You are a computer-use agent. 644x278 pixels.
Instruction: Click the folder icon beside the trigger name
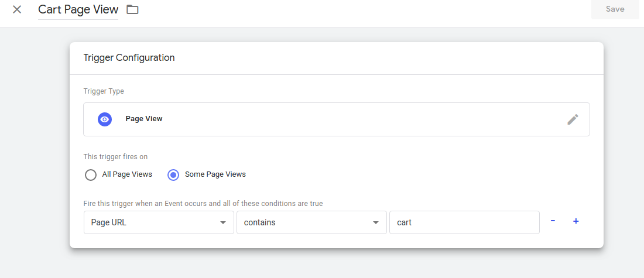pyautogui.click(x=133, y=9)
